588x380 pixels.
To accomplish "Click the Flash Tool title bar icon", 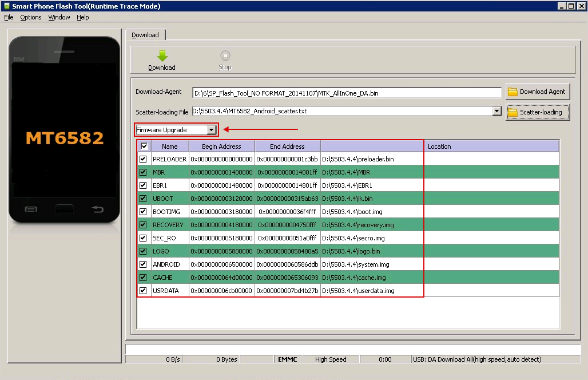I will (6, 6).
